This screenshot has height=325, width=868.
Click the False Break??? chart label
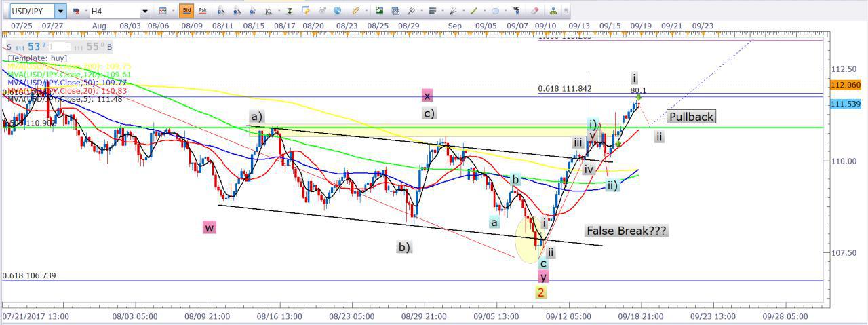[x=626, y=231]
